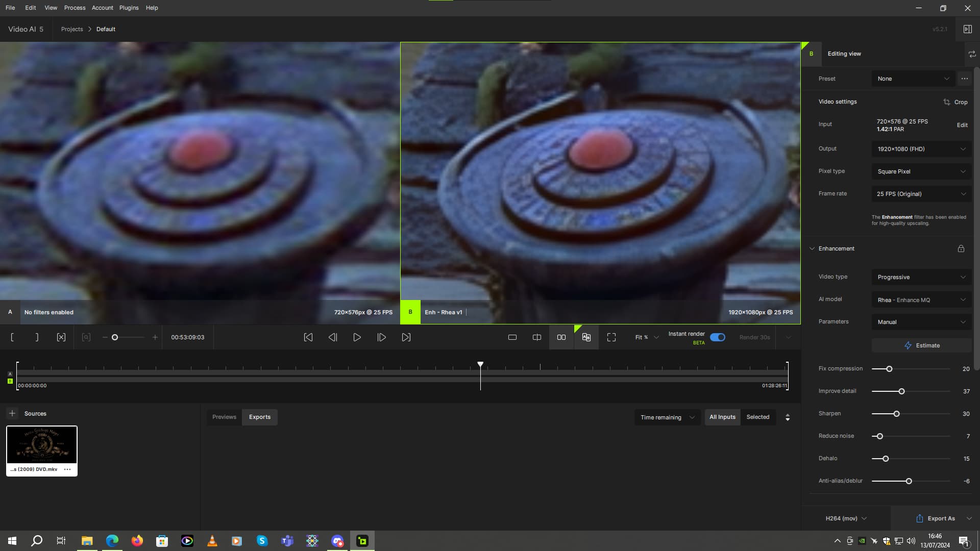The image size is (980, 551).
Task: Toggle Instant render switch
Action: pyautogui.click(x=718, y=337)
